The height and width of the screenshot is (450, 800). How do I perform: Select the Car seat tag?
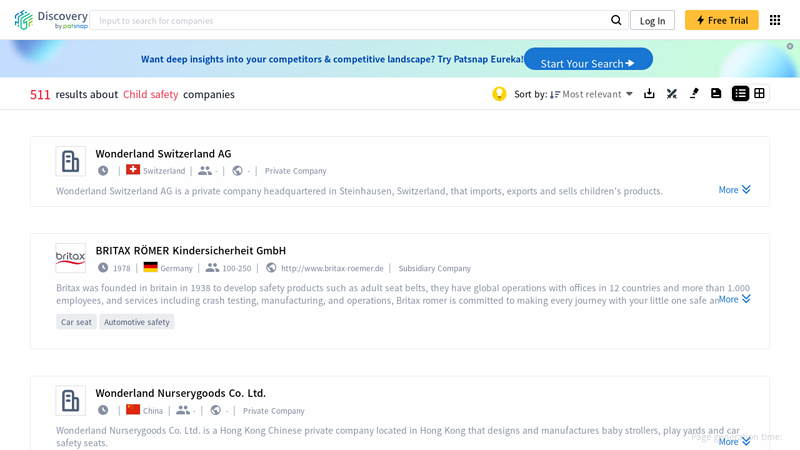coord(76,322)
